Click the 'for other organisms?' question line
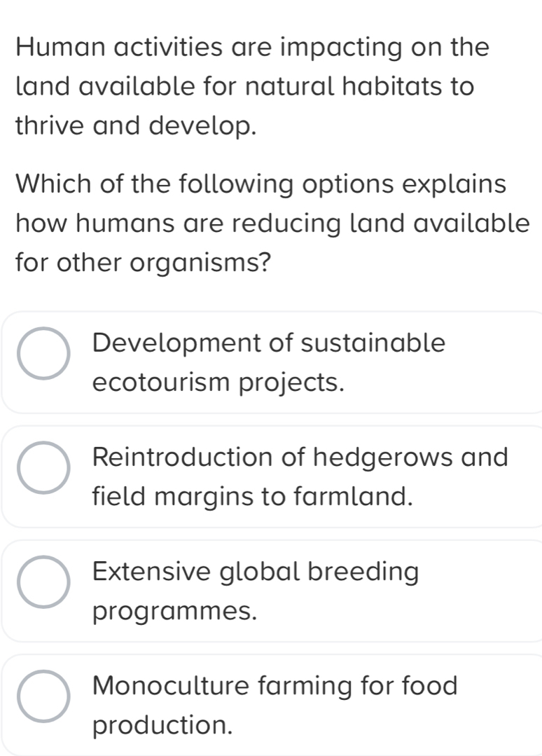The height and width of the screenshot is (756, 542). [143, 263]
